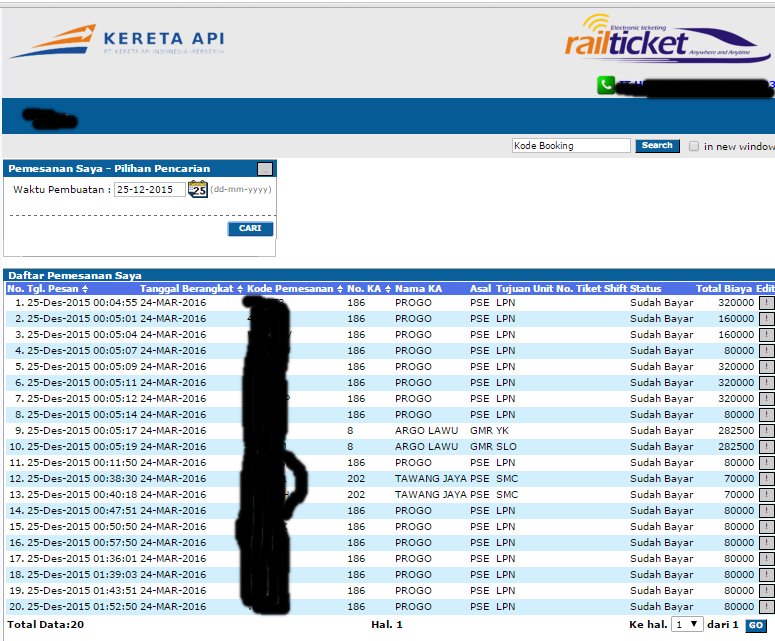Click edit icon for row 19 (01:43:51)
This screenshot has width=775, height=641.
[767, 591]
